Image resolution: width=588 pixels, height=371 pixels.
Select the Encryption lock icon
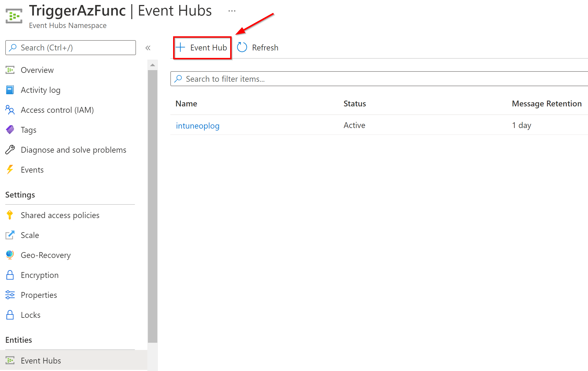coord(10,275)
